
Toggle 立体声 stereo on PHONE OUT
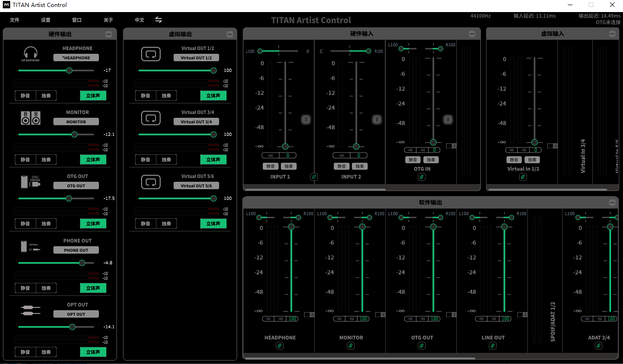click(93, 288)
